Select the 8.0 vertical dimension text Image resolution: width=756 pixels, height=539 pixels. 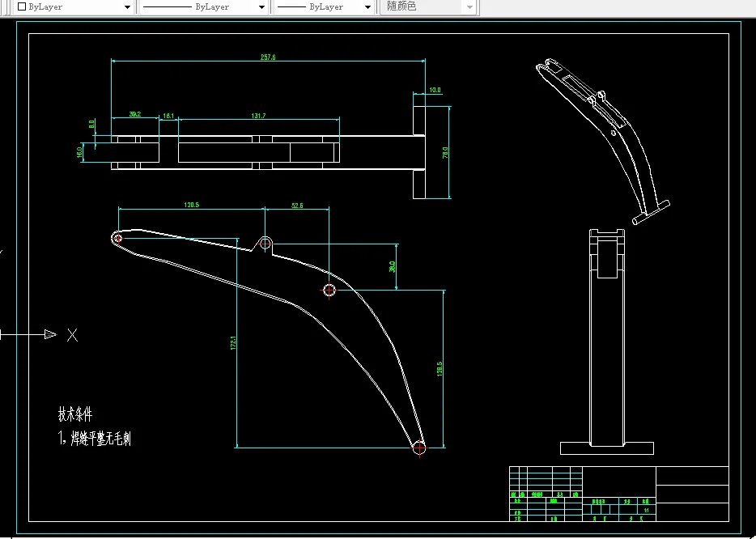coord(91,124)
